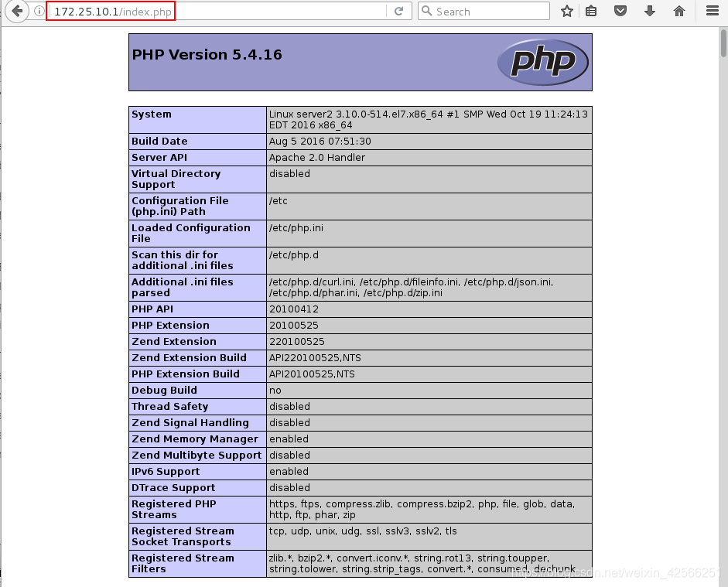The height and width of the screenshot is (587, 728).
Task: Click 'tcp, udp, unix, udg, ssl' value
Action: point(363,531)
